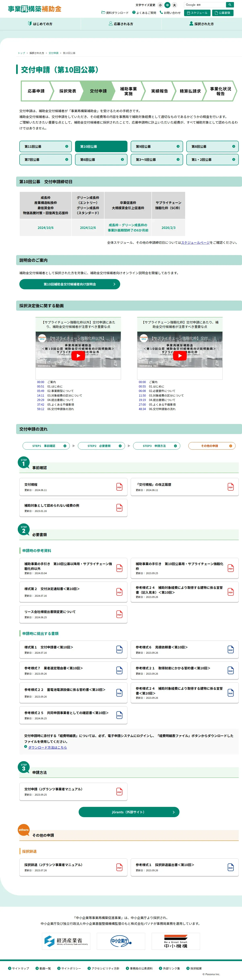
Task: Open PDF icon for 交付規程
Action: [x=119, y=487]
